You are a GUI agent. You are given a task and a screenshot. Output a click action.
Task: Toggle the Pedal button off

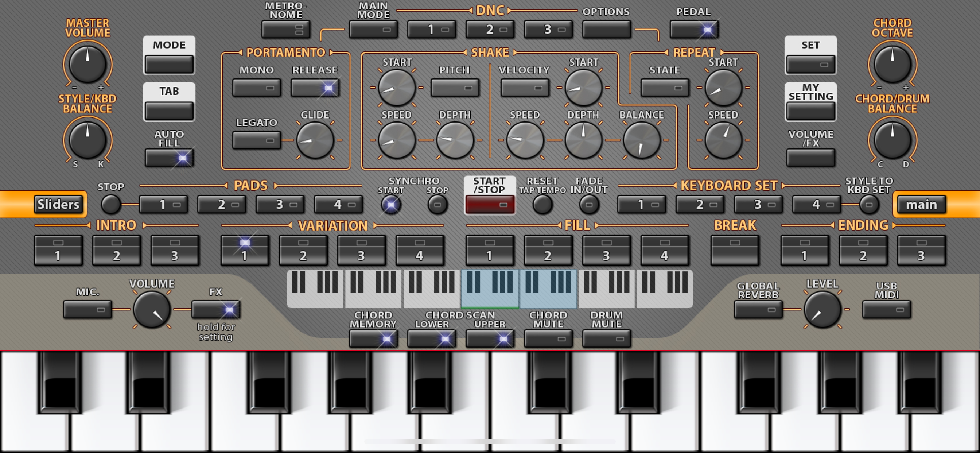[x=694, y=29]
